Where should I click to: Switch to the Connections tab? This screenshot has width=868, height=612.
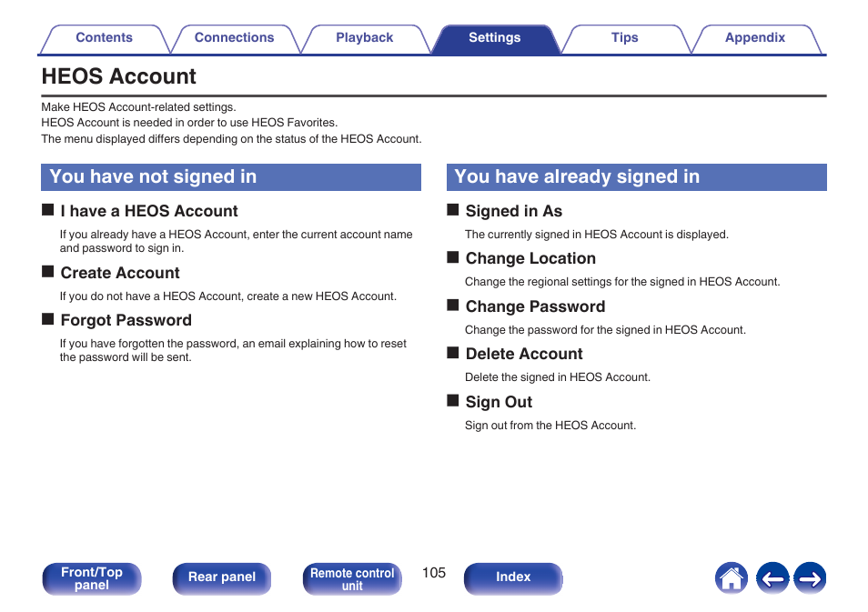pyautogui.click(x=234, y=38)
